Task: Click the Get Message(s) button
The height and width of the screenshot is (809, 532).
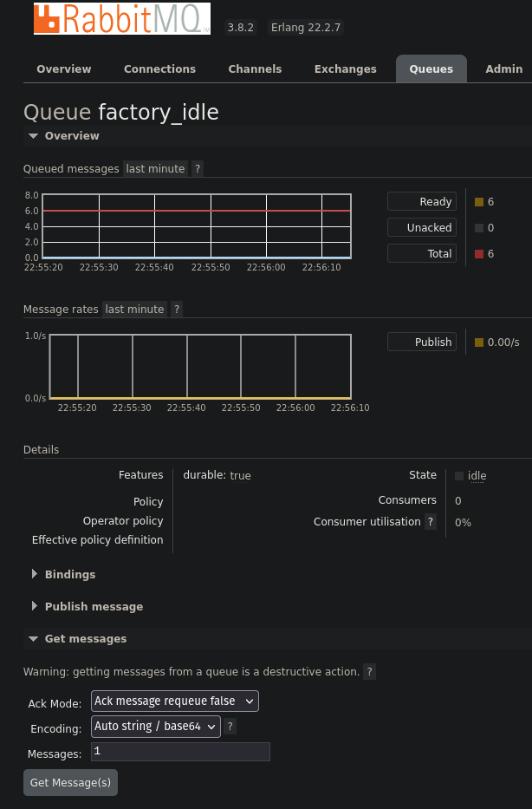Action: coord(71,783)
